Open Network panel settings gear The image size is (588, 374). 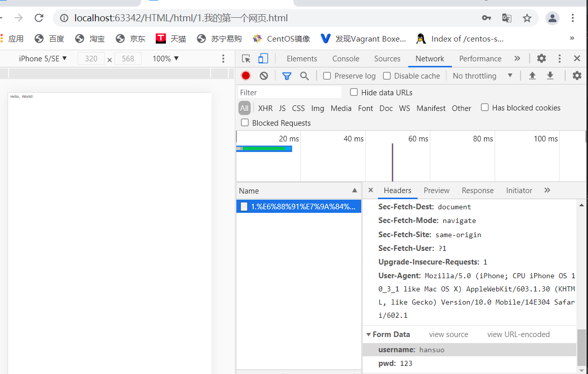click(x=577, y=76)
